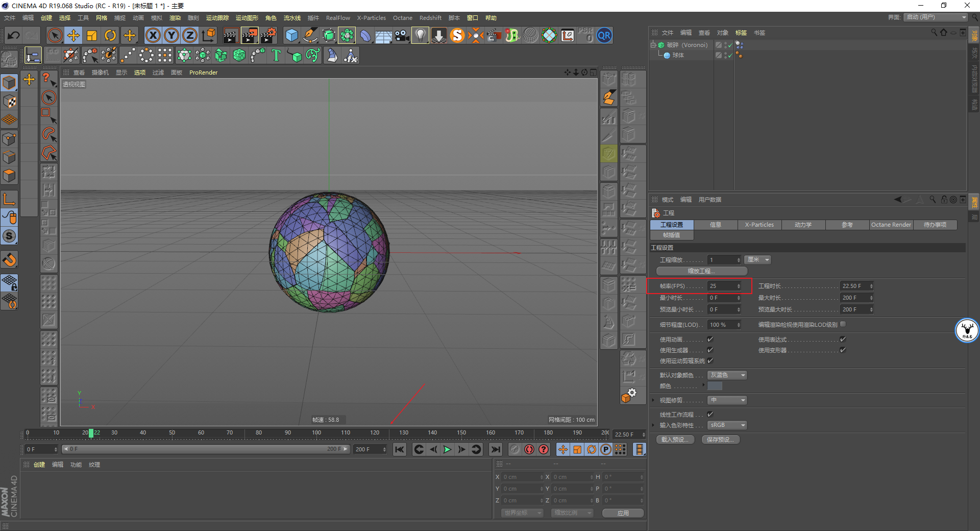Switch to 帧插值 tab

672,235
